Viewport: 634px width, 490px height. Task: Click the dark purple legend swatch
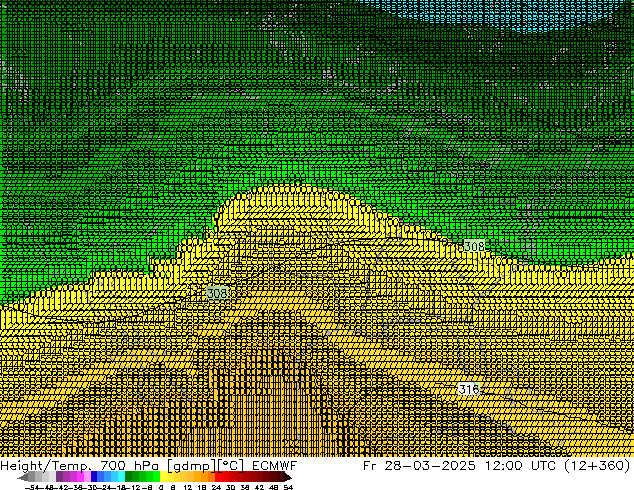[x=59, y=477]
